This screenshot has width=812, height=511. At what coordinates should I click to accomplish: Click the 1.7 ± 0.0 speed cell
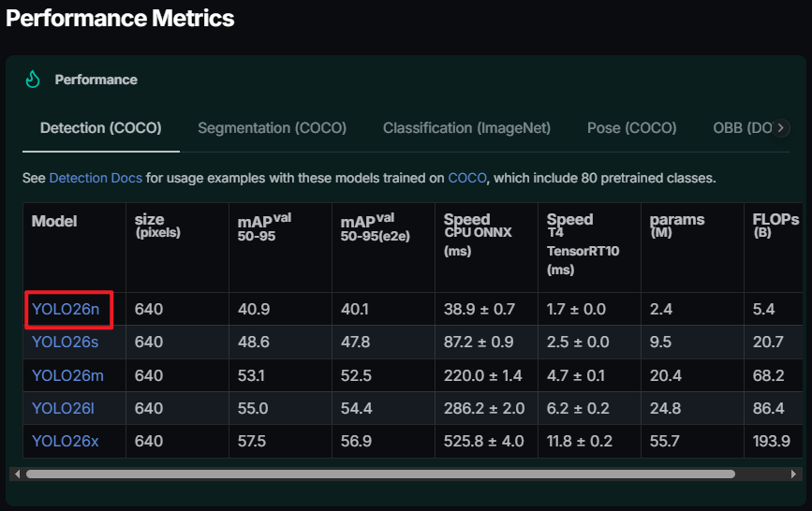click(x=576, y=309)
